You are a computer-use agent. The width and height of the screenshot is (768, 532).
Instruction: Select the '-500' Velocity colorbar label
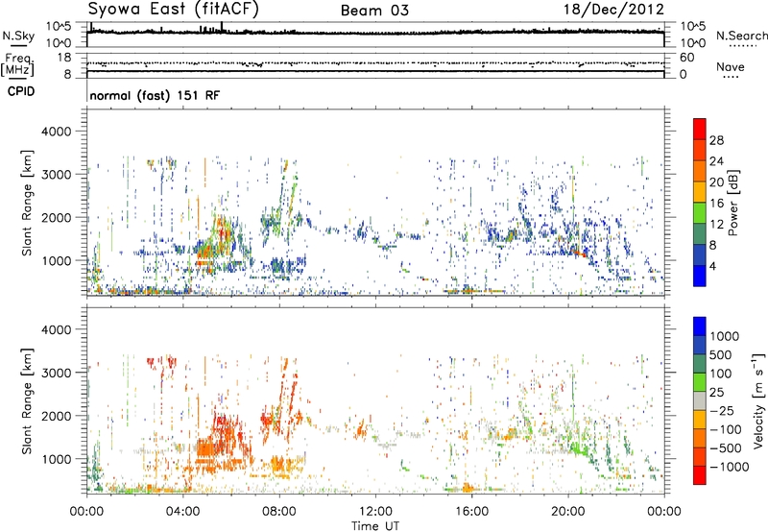click(726, 448)
